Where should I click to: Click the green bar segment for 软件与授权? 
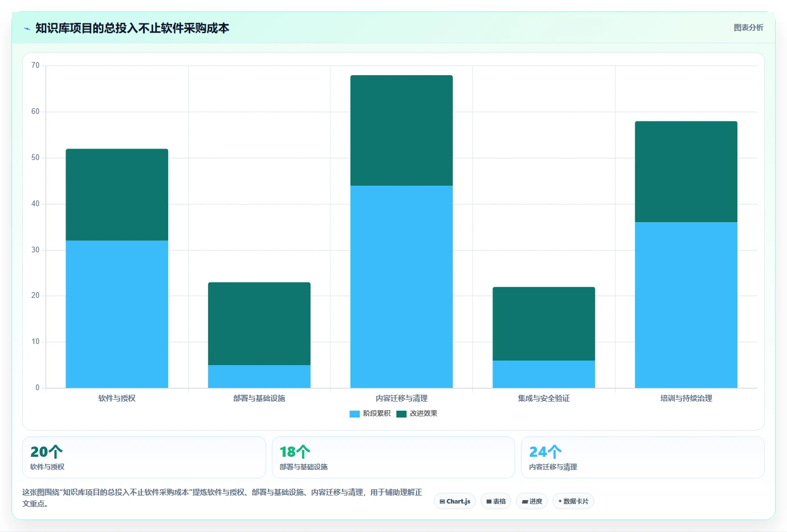pos(117,195)
